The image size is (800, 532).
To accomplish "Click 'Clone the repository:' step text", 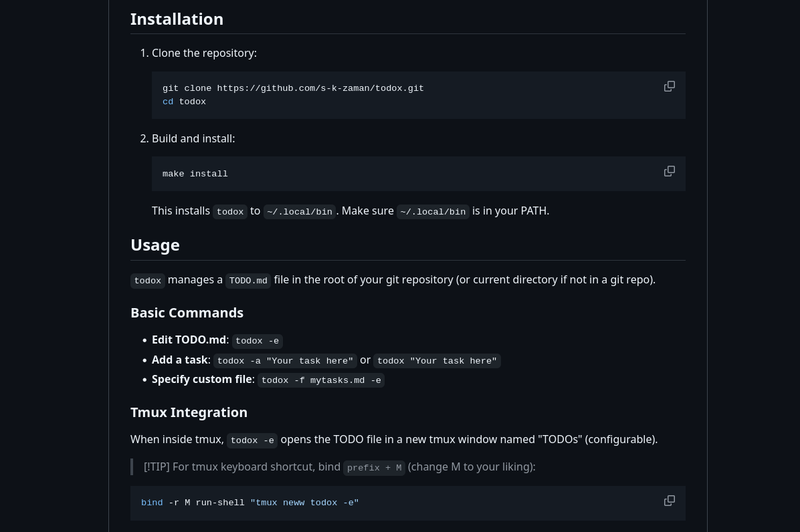I will tap(204, 53).
